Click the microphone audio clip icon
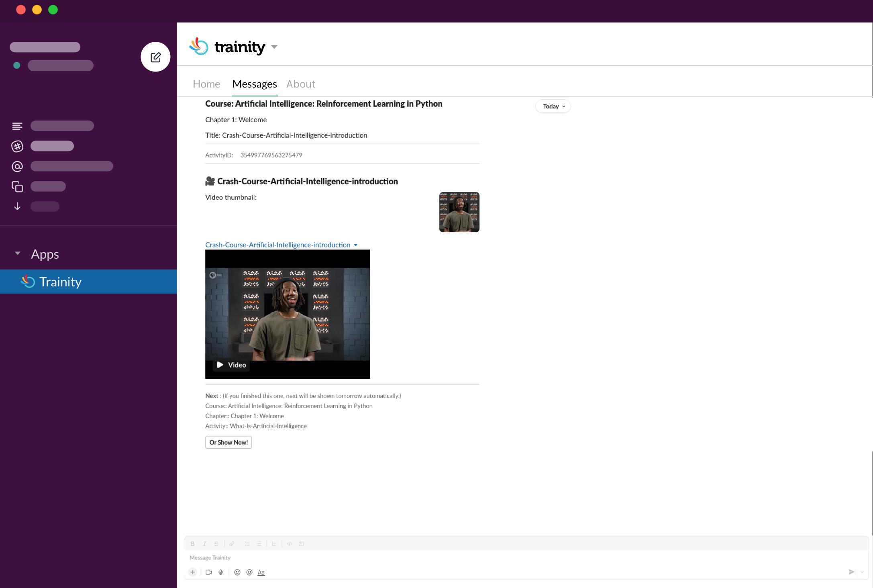 tap(221, 572)
